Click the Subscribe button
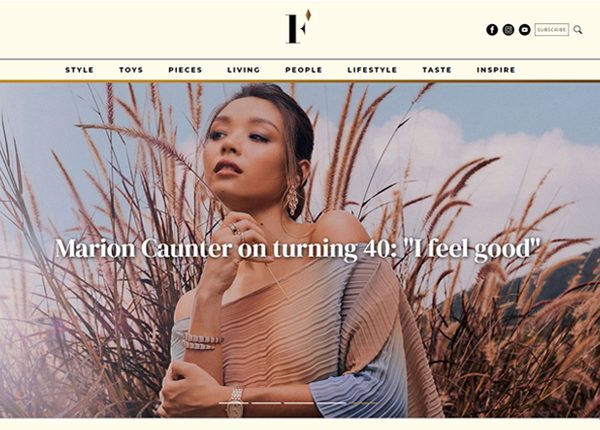This screenshot has width=600, height=430. coord(551,29)
